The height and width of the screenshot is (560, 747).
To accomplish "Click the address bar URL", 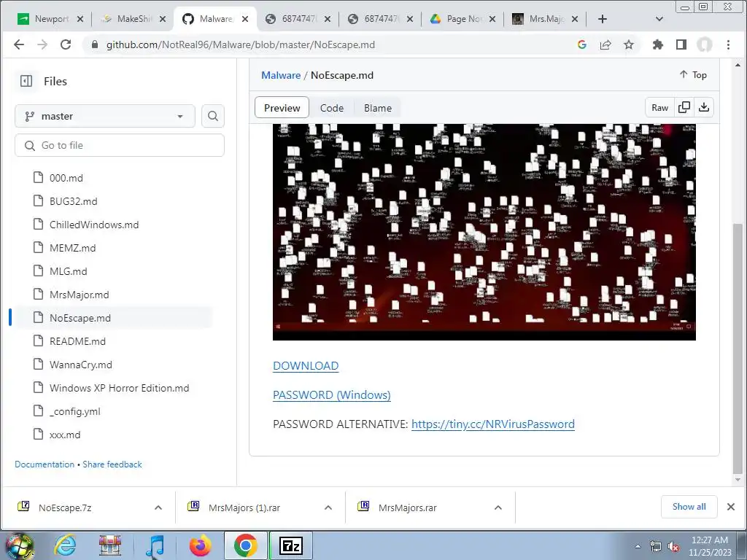I will tap(241, 44).
